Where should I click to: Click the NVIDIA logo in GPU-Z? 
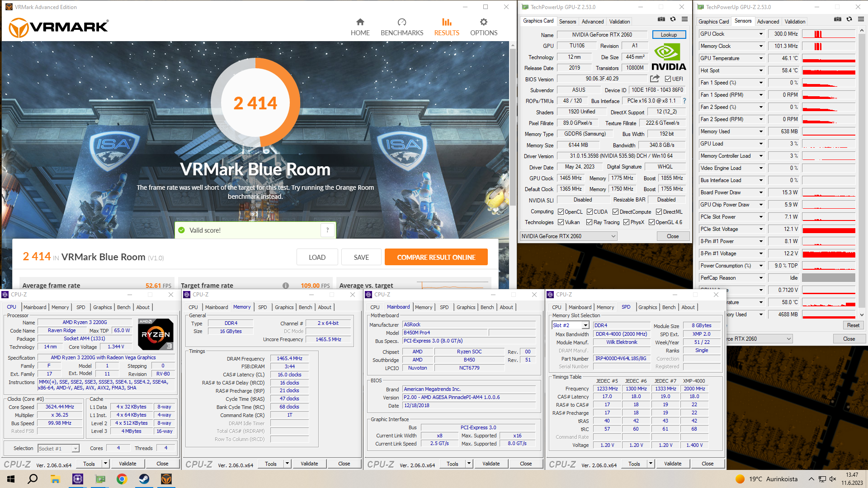[669, 57]
